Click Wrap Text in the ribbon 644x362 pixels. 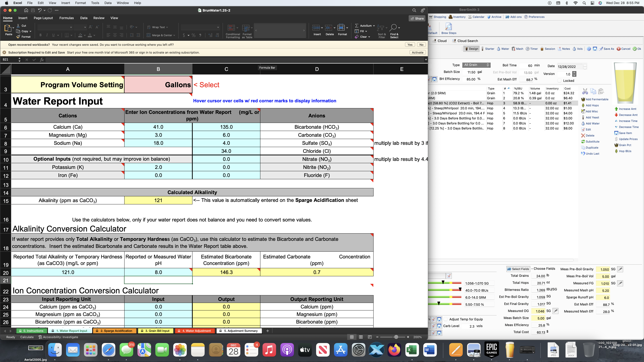[157, 27]
